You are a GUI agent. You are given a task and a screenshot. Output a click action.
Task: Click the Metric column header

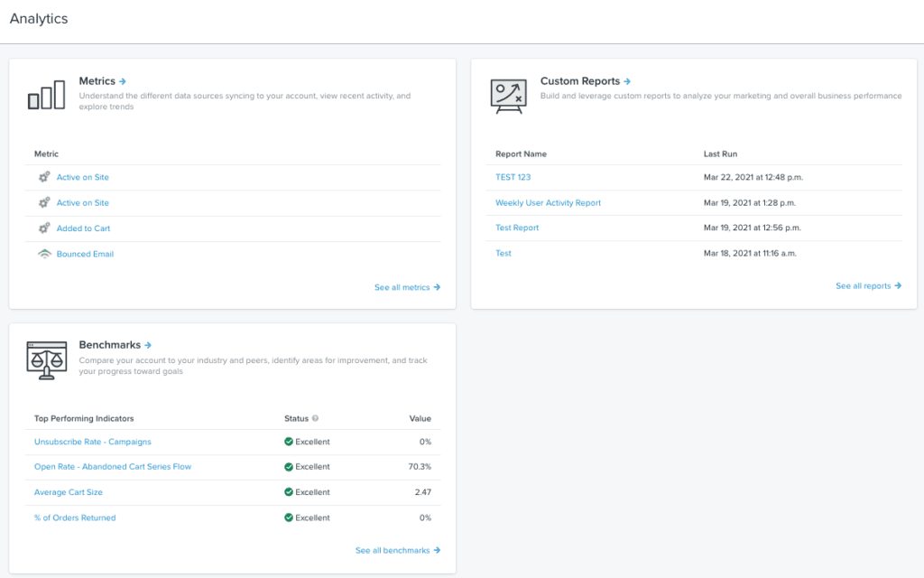(x=46, y=154)
